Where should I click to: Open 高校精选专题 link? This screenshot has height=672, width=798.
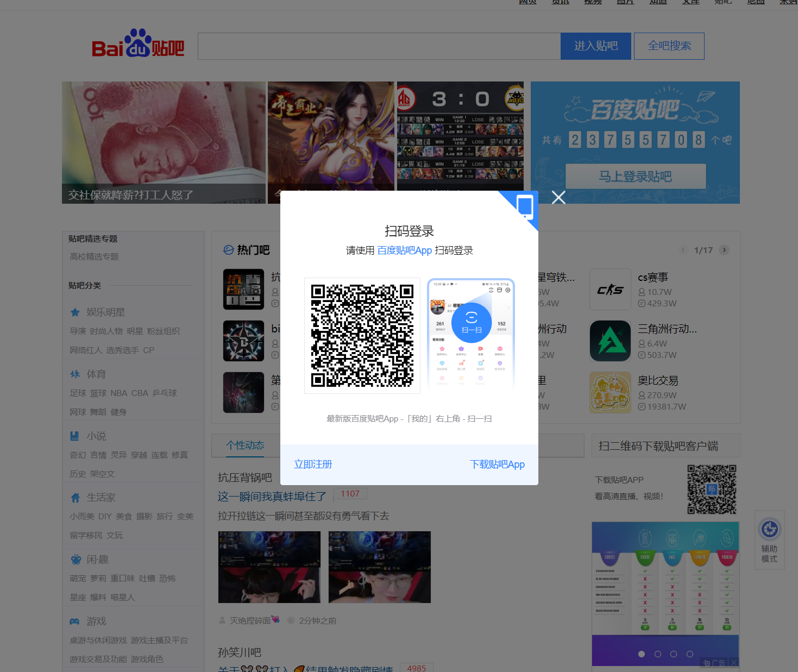94,256
